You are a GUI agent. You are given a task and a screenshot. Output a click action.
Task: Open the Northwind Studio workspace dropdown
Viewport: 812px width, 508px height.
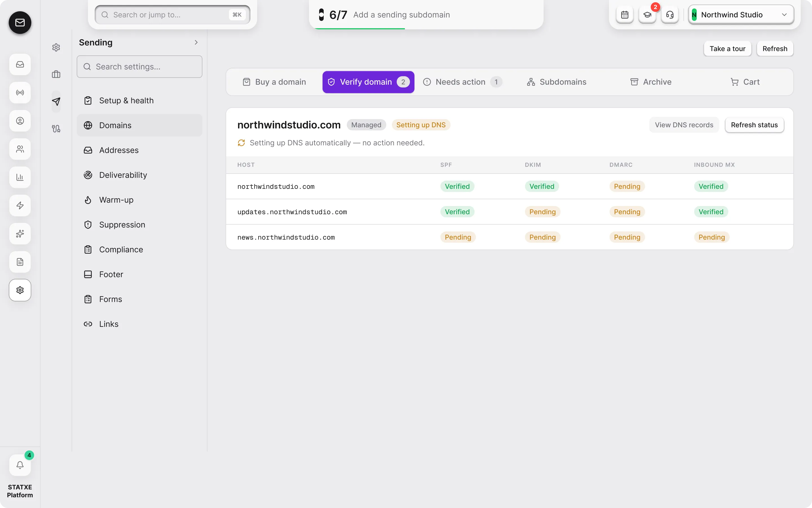tap(741, 15)
